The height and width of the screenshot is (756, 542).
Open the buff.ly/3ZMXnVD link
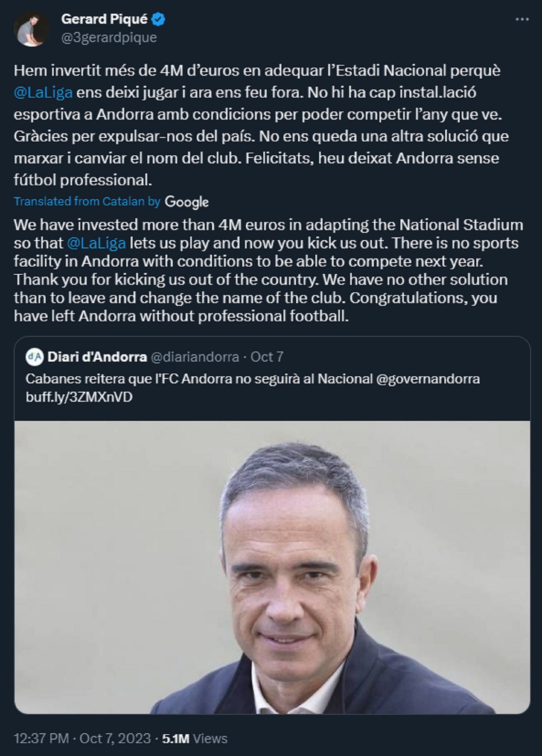click(79, 397)
